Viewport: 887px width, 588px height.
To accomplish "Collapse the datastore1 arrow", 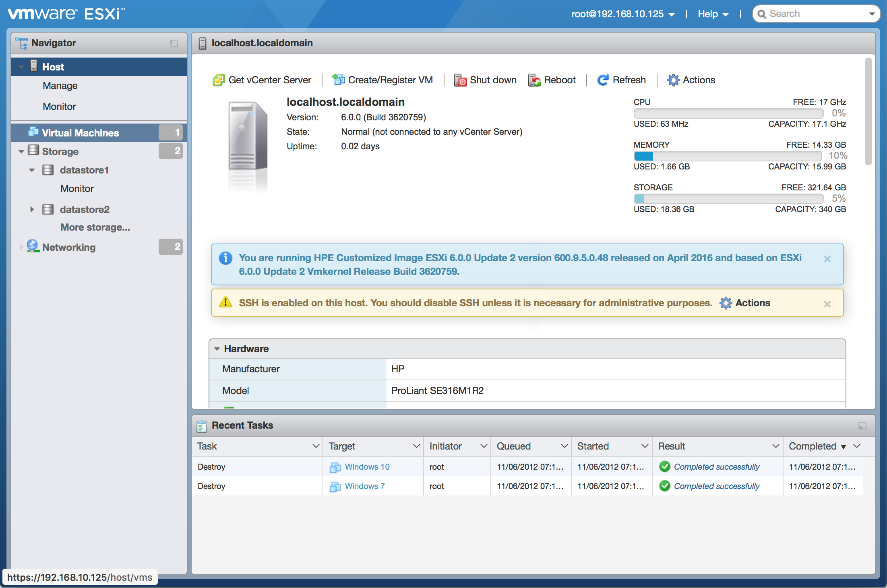I will (x=32, y=170).
